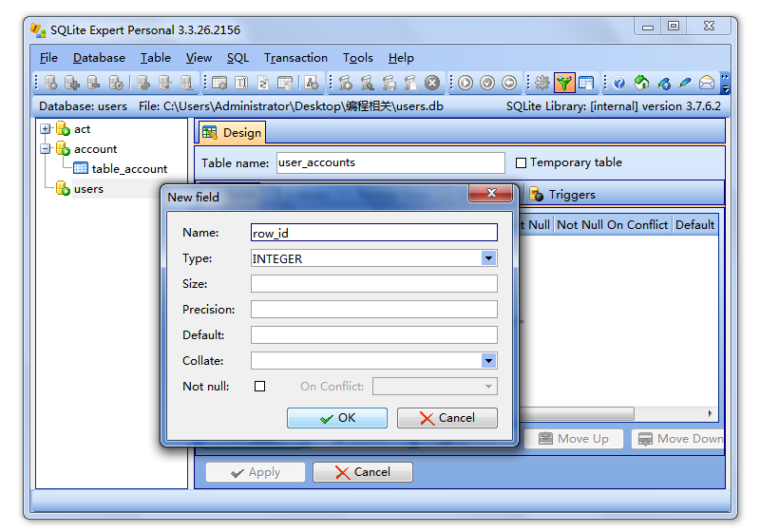Enable the Not null checkbox

click(259, 386)
